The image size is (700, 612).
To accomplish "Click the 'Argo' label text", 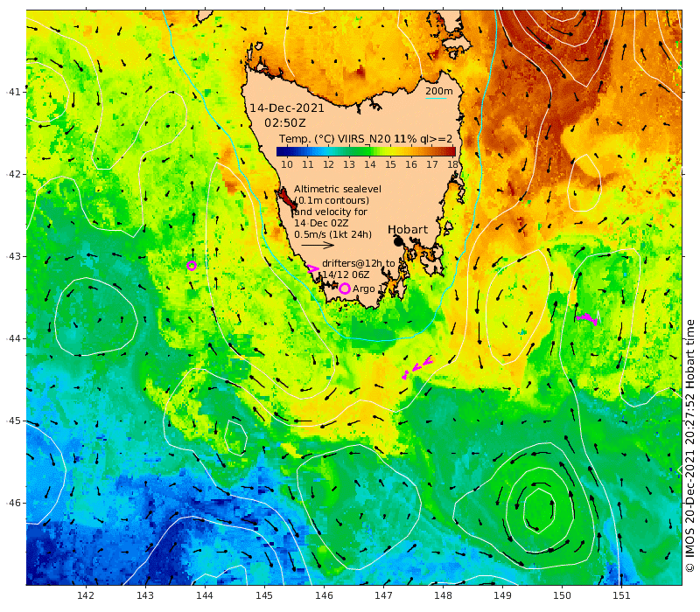I will click(364, 289).
